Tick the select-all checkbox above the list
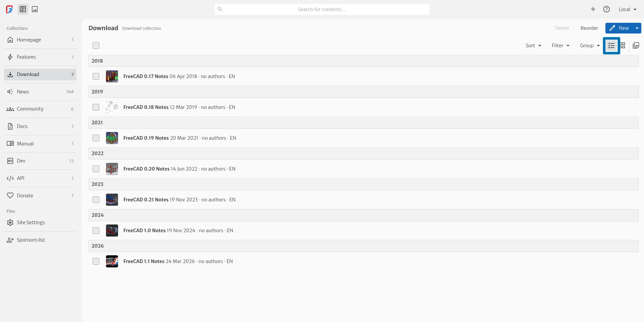The height and width of the screenshot is (322, 644). 96,46
